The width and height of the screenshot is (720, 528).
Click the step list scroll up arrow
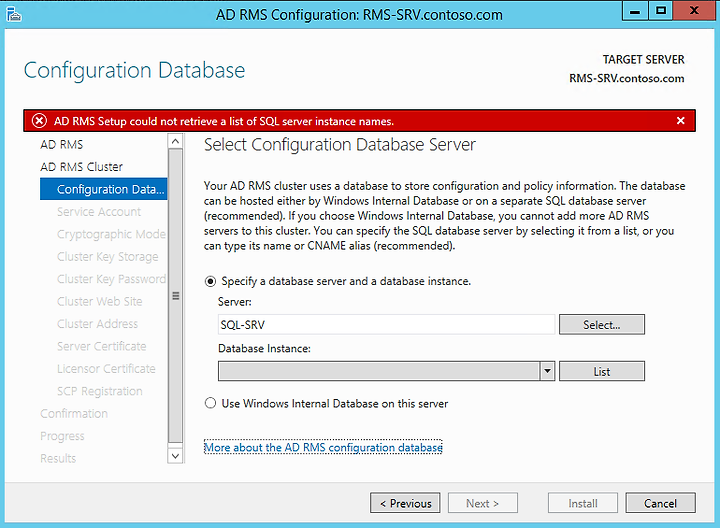coord(175,141)
